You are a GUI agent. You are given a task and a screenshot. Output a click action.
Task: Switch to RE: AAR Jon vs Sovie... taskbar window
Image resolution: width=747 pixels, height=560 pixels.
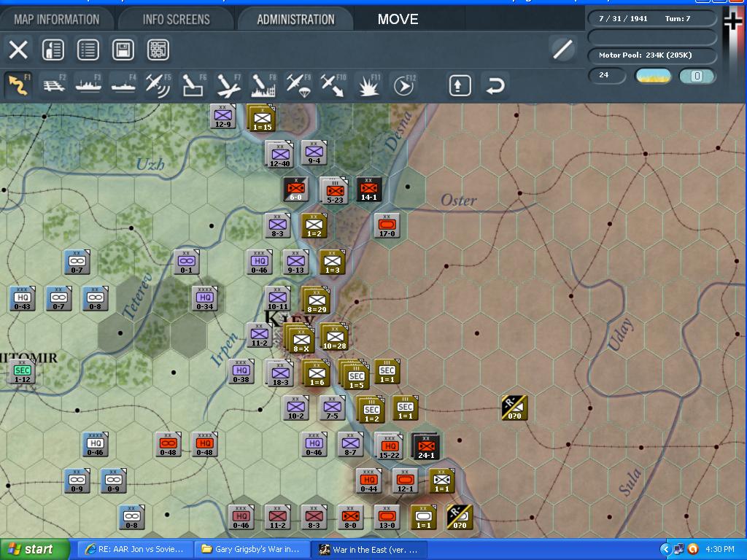tap(135, 550)
